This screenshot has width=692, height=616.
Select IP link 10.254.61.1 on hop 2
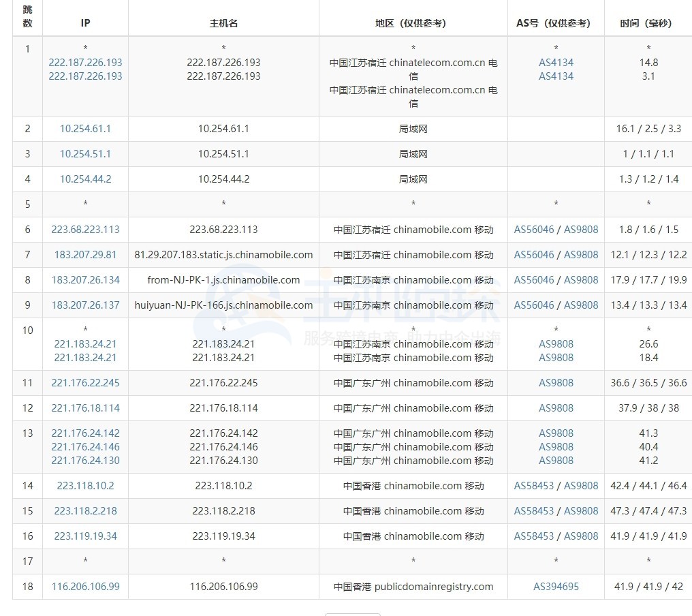click(x=84, y=128)
